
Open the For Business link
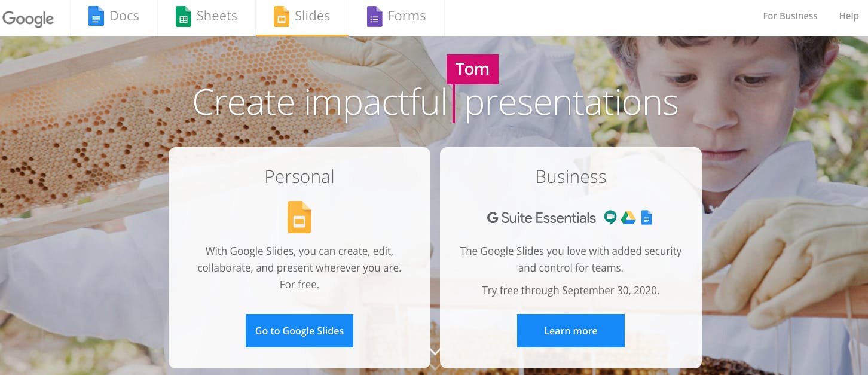(x=790, y=16)
